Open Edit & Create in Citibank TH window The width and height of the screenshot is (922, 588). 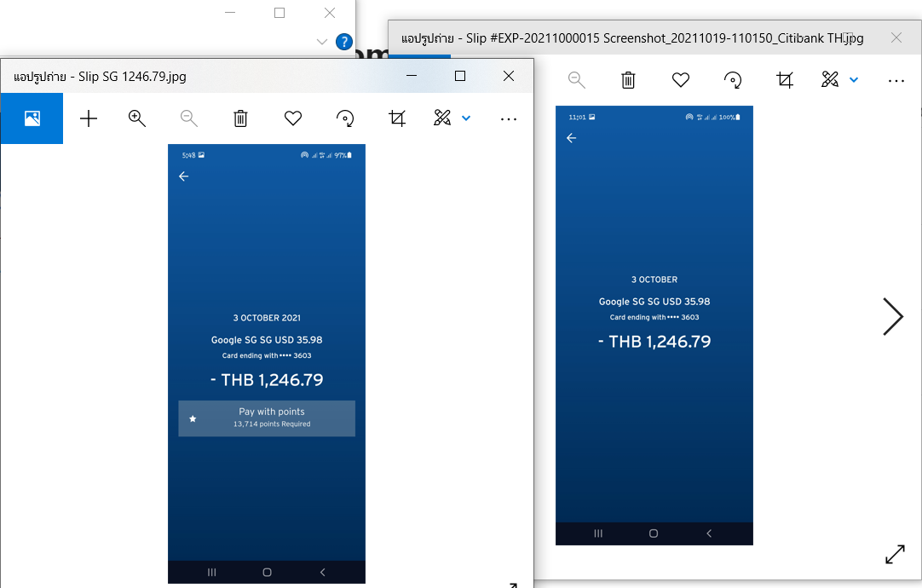830,79
